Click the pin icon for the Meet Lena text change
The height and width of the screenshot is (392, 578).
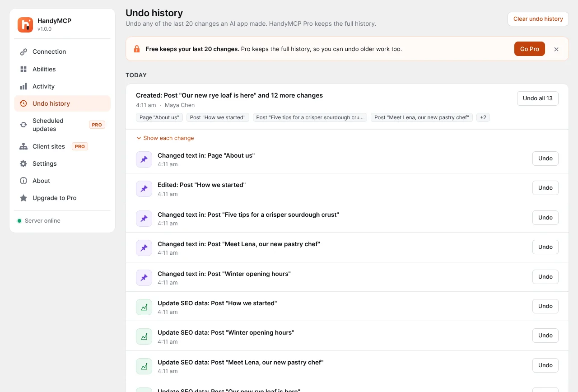[144, 248]
